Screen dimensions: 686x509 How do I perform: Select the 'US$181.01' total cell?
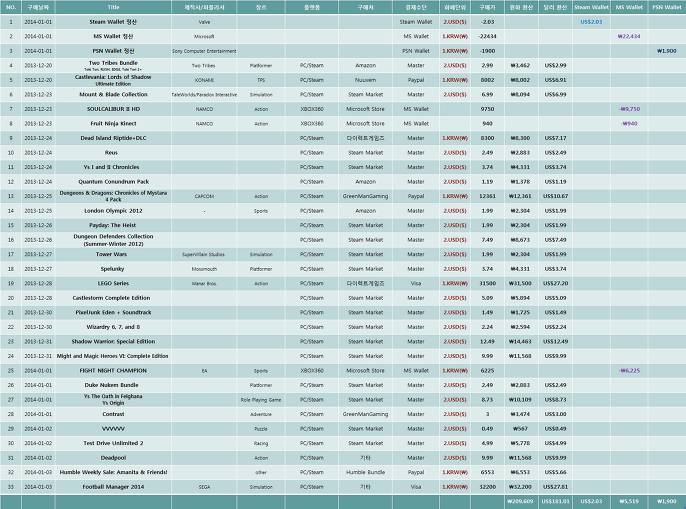point(556,502)
